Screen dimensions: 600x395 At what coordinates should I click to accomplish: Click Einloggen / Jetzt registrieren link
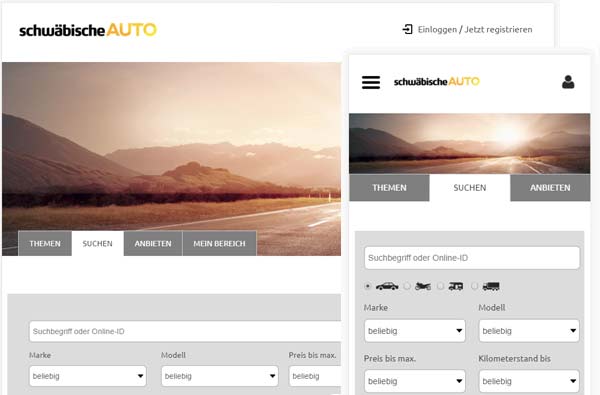click(x=475, y=29)
